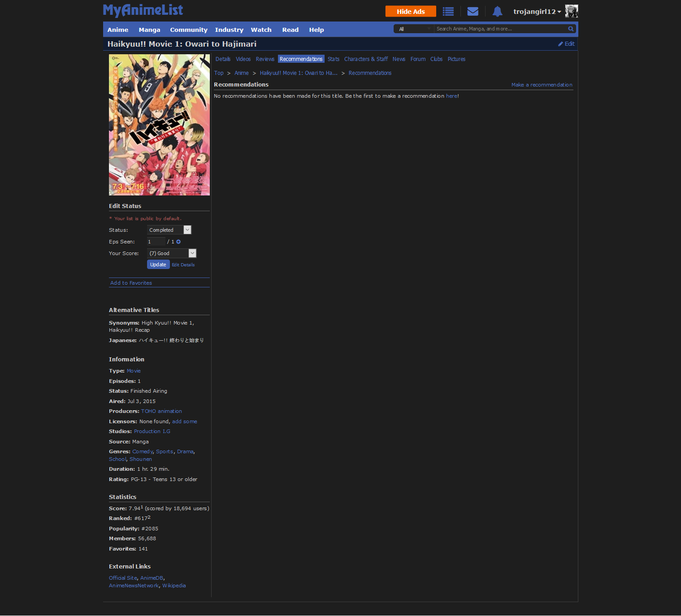Click the Haikyuu!! Movie 1 breadcrumb link
The height and width of the screenshot is (616, 681).
pos(299,73)
